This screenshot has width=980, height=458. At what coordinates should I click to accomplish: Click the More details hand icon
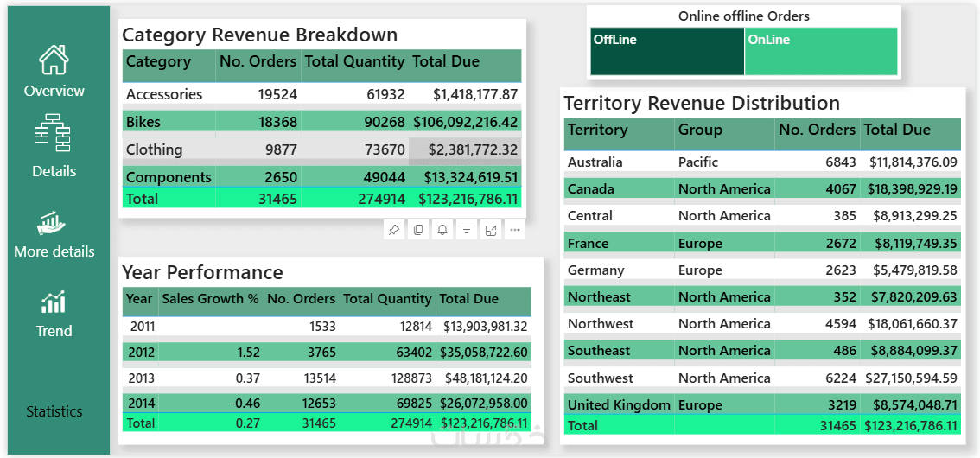(54, 223)
